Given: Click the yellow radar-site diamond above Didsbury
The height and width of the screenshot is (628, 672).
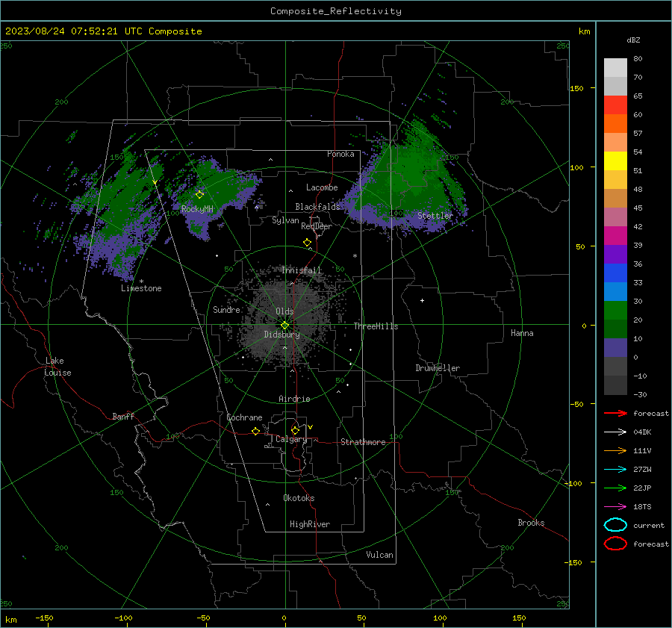Looking at the screenshot, I should coord(285,326).
